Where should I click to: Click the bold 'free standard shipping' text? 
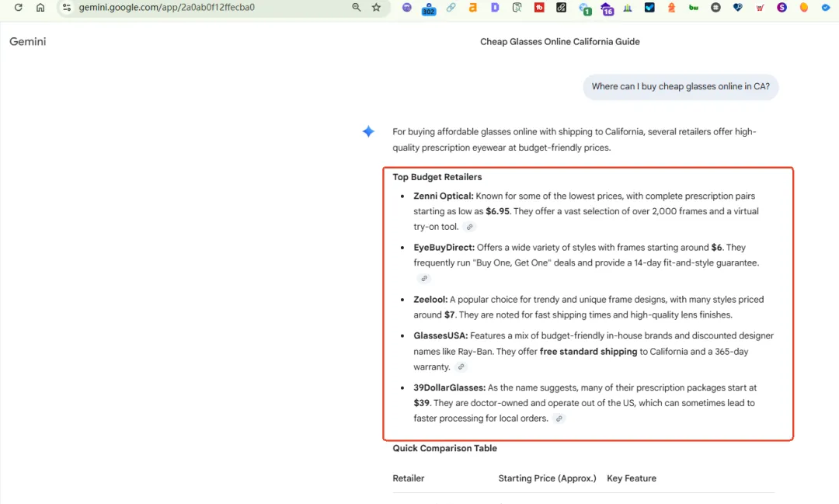click(x=589, y=352)
